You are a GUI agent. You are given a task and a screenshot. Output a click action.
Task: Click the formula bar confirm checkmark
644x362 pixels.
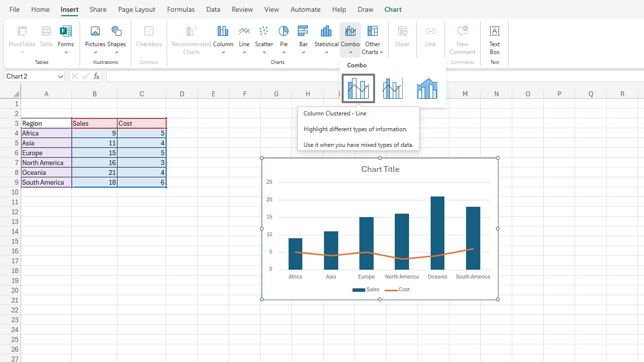86,76
